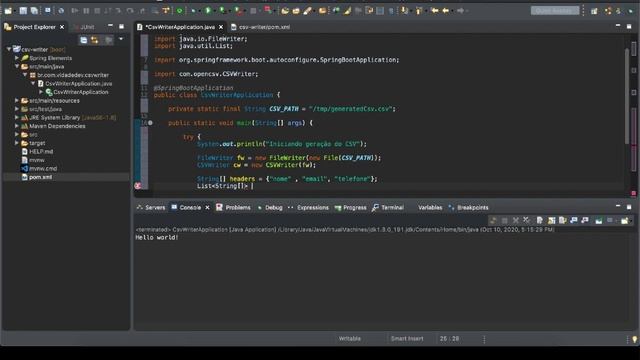The height and width of the screenshot is (360, 640).
Task: Click the Quick Access search field
Action: pos(555,11)
